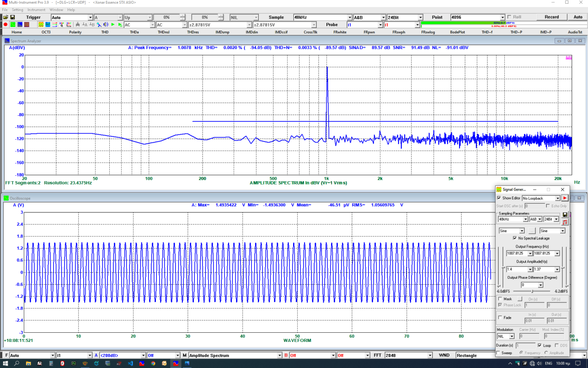Click the green oscilloscope view icon

(13, 25)
